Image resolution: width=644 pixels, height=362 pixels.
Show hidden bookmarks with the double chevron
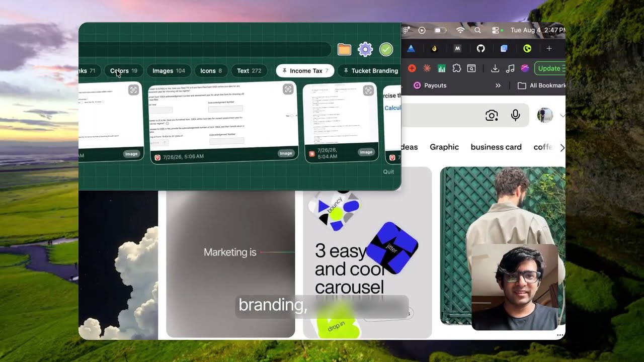(x=498, y=85)
